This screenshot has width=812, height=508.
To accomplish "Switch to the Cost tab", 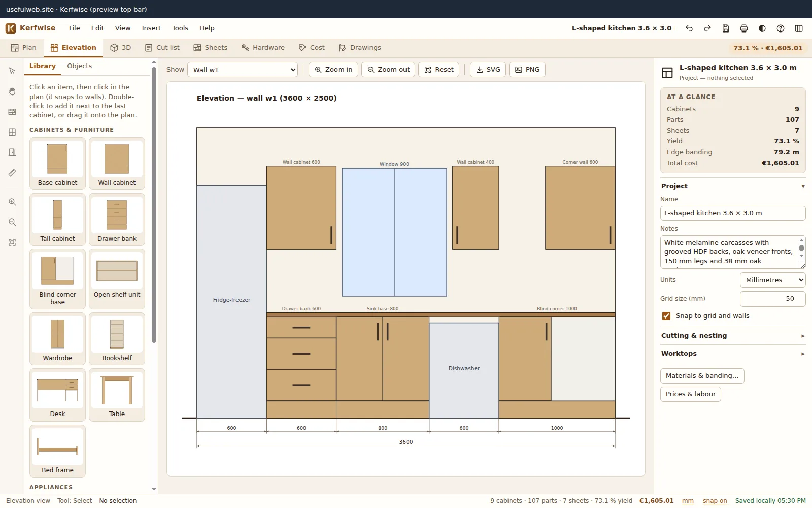I will point(312,48).
